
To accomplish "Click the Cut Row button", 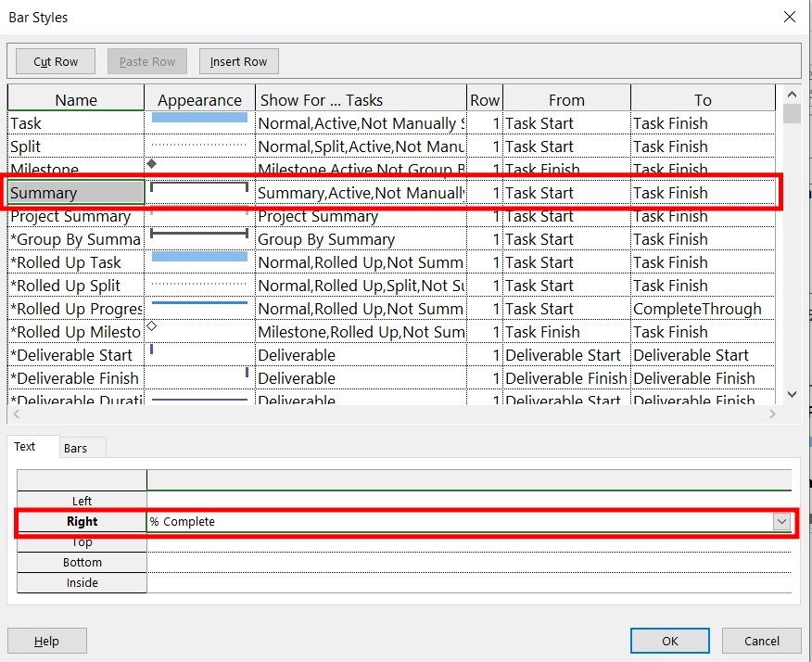I will pos(56,61).
